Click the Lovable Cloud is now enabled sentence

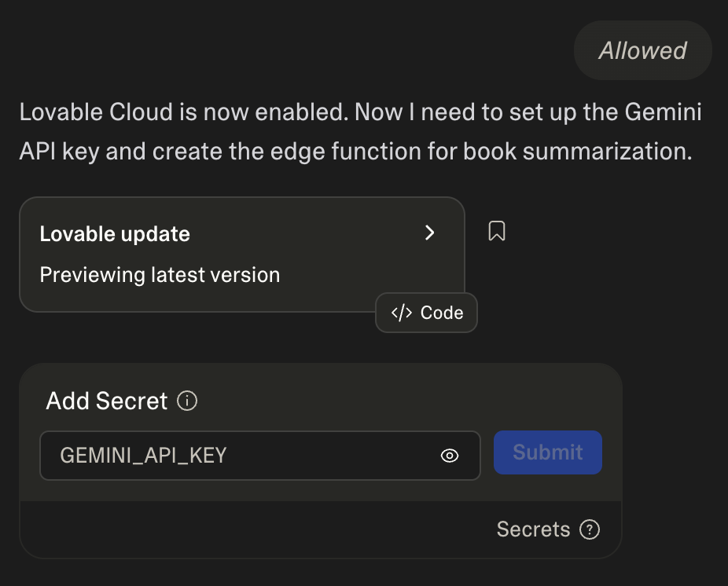coord(182,112)
